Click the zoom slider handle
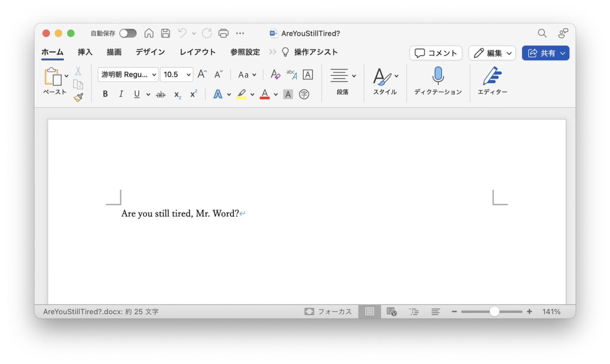Viewport: 610px width, 364px height. [x=494, y=312]
